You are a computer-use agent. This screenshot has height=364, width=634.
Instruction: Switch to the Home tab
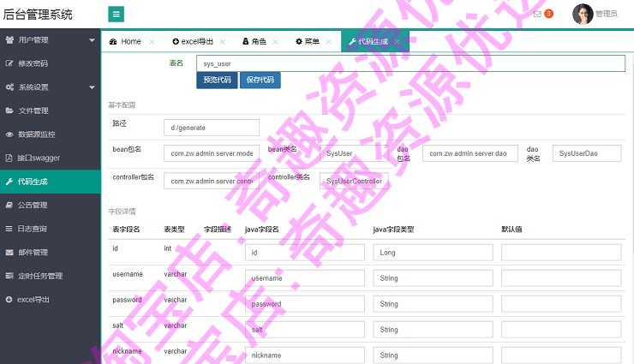coord(125,41)
